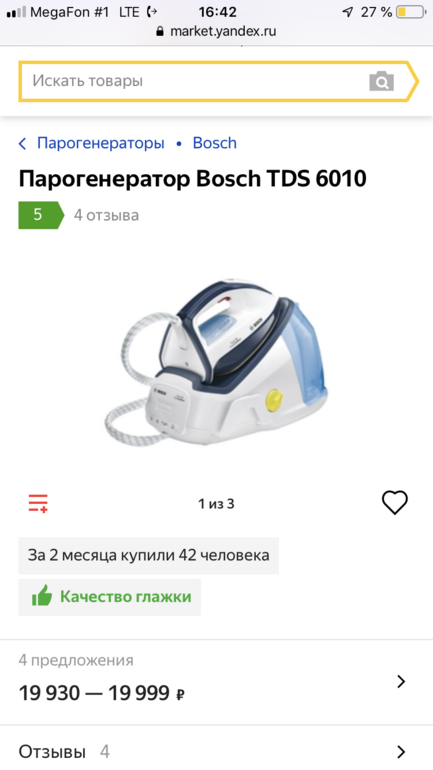Open the 4 предложения price row
433x770 pixels.
coord(216,682)
